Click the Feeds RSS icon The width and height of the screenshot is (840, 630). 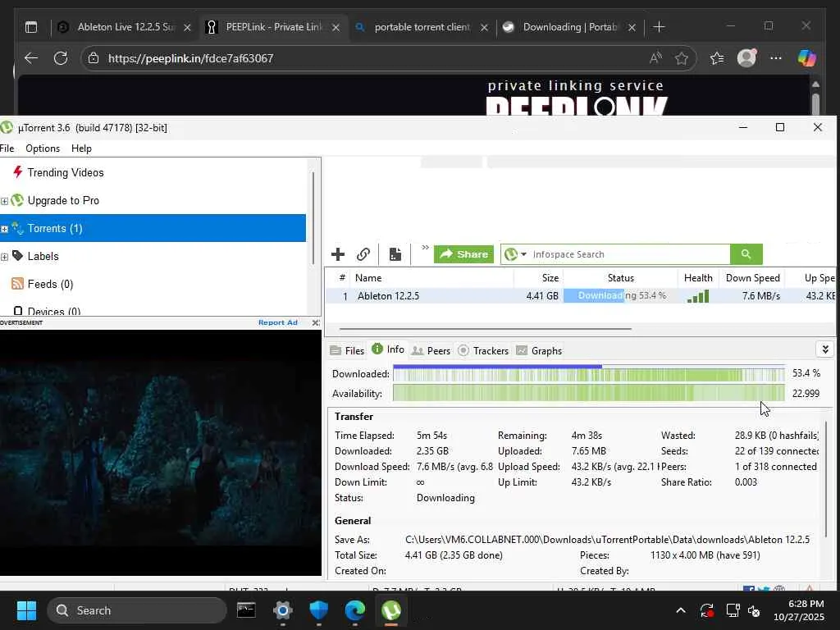pyautogui.click(x=18, y=283)
